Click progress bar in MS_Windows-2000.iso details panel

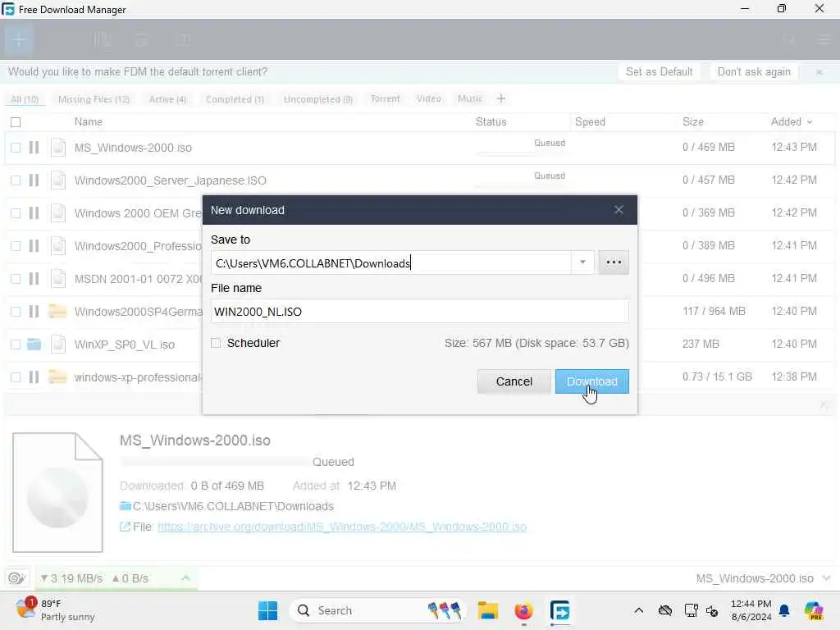214,461
